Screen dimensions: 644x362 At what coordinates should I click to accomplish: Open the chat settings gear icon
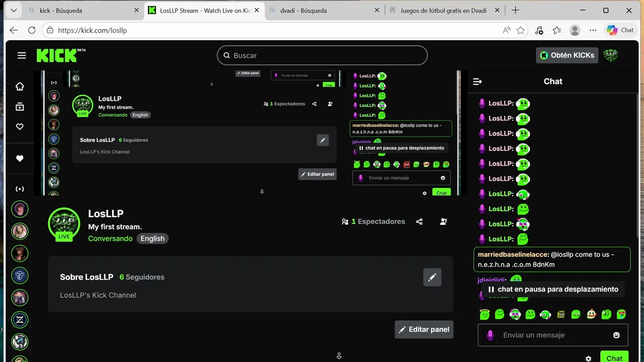(x=588, y=358)
